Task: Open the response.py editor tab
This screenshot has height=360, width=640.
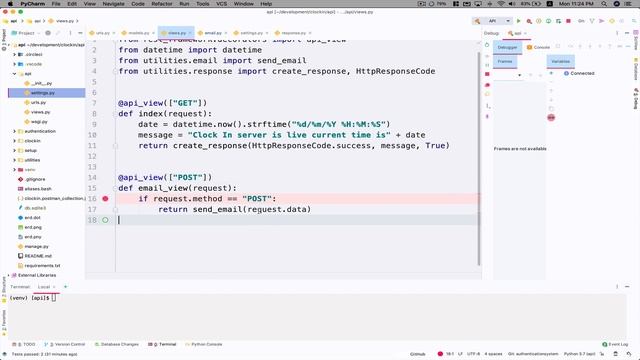Action: click(293, 33)
